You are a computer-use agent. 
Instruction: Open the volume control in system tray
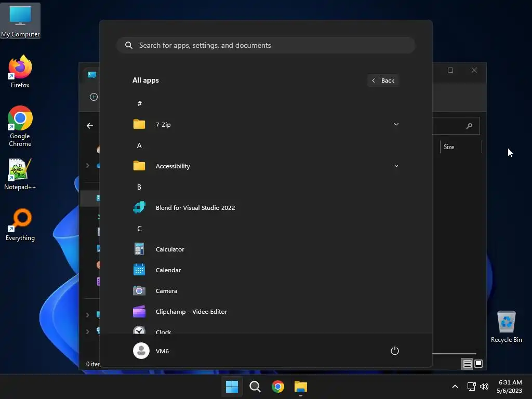[484, 387]
